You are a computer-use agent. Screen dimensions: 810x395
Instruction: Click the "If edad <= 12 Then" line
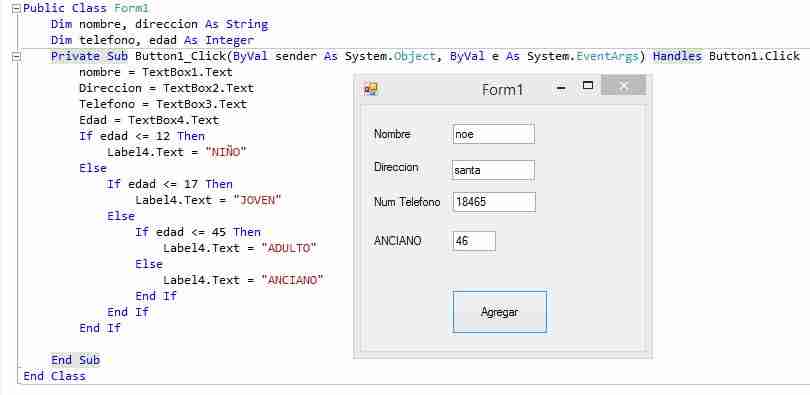click(142, 136)
